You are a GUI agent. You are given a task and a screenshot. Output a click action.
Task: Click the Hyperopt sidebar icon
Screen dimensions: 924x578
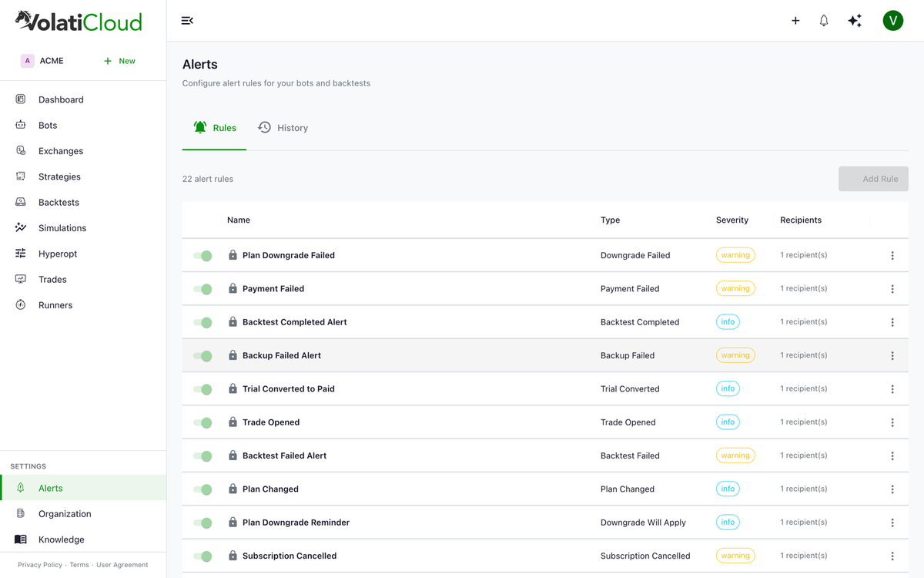21,254
